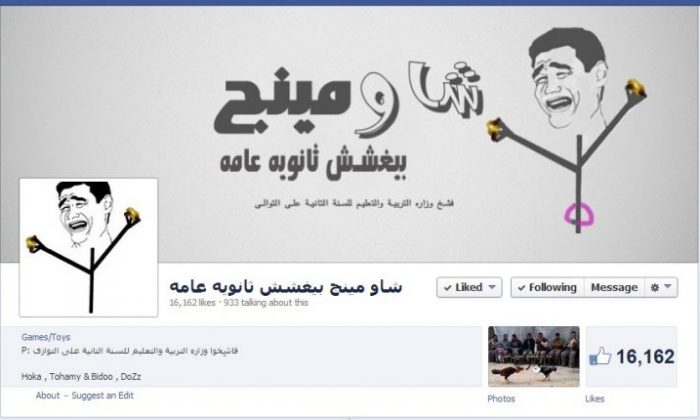
Task: Toggle the Liked button
Action: [469, 287]
